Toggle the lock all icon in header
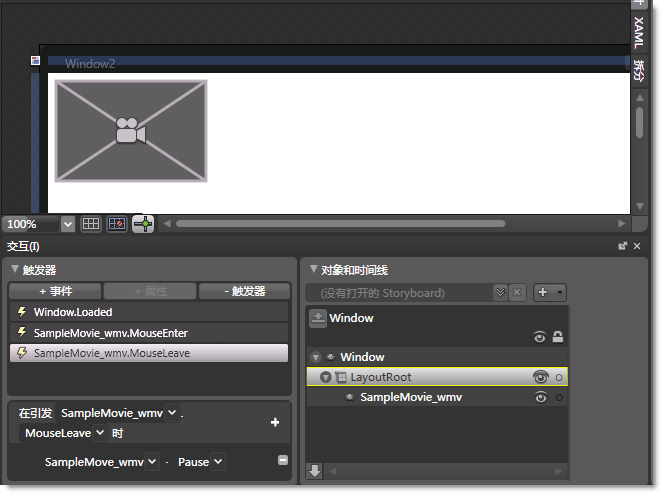Screen dimensions: 662x494 pos(558,337)
